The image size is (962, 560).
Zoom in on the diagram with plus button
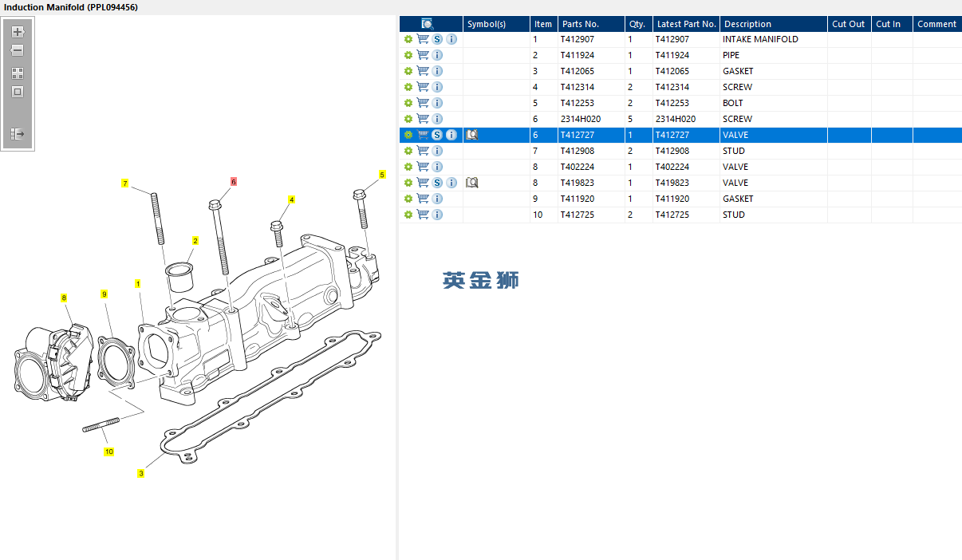[x=18, y=33]
